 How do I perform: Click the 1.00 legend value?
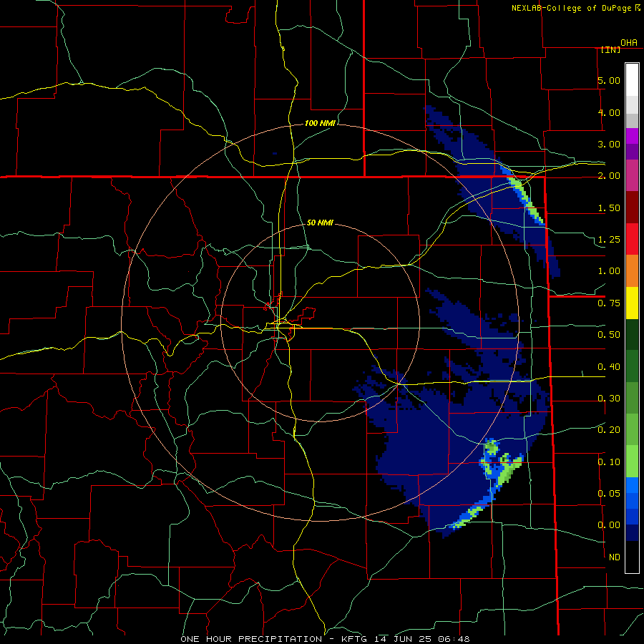[x=609, y=271]
